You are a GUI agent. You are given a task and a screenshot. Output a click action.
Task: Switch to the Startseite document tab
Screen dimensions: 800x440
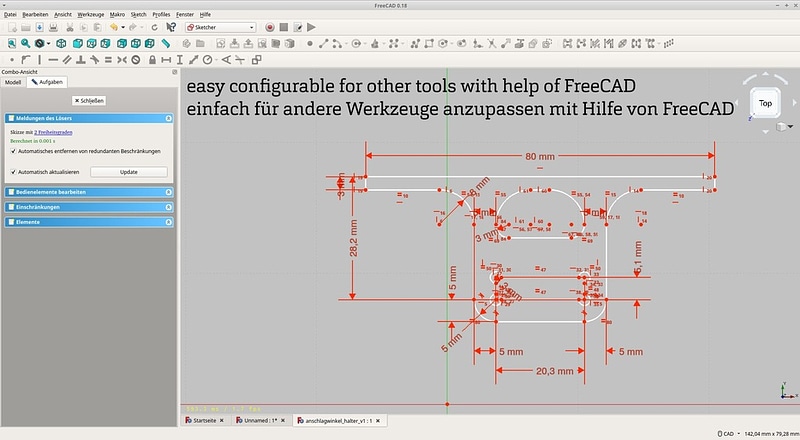click(x=204, y=421)
